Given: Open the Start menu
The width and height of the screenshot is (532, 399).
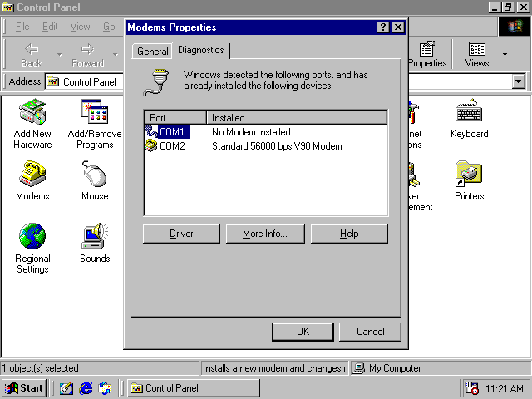Looking at the screenshot, I should click(24, 388).
